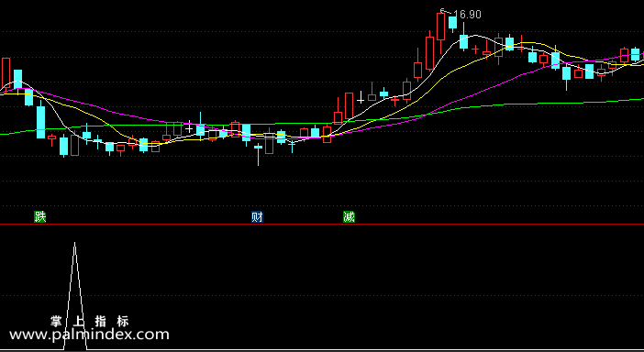This screenshot has width=644, height=352.
Task: Click the 16.90 high price label
Action: (x=468, y=15)
